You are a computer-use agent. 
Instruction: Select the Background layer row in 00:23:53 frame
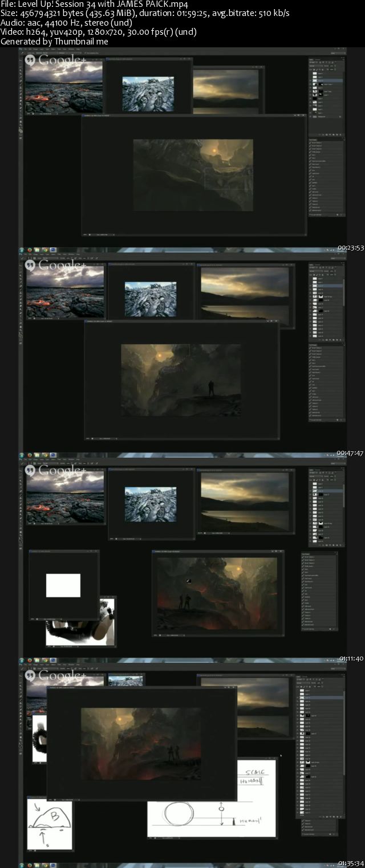[x=326, y=116]
